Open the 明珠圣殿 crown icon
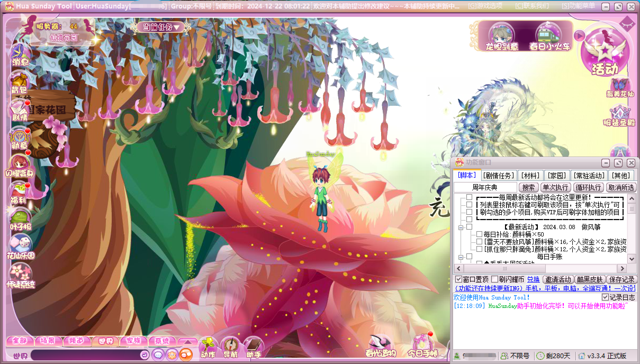Screen dimensions: 640x364 (x=619, y=116)
